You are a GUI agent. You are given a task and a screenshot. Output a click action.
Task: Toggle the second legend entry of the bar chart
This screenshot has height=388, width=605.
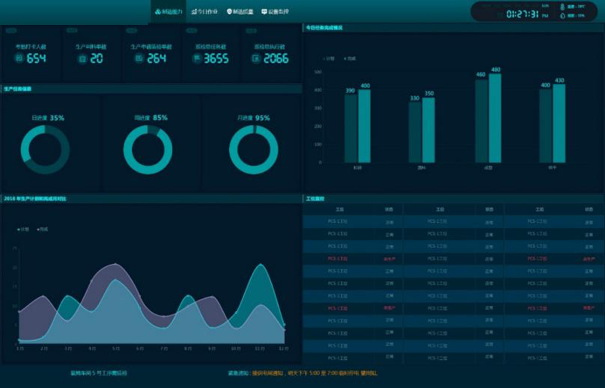coord(350,59)
